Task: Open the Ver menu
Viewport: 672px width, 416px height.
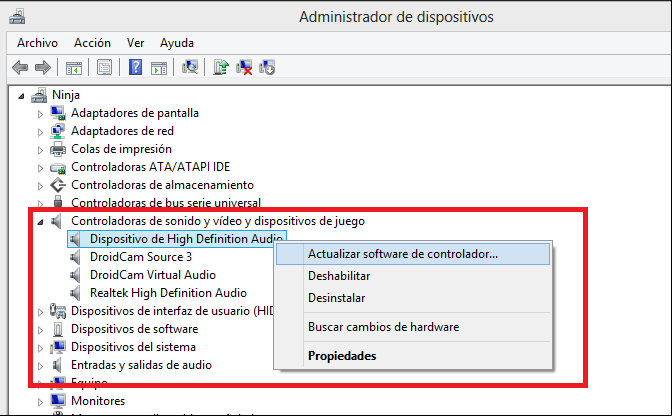Action: tap(135, 43)
